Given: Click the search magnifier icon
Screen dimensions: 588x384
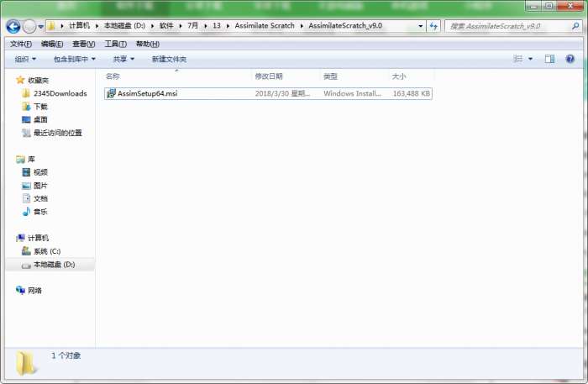Looking at the screenshot, I should tap(575, 26).
